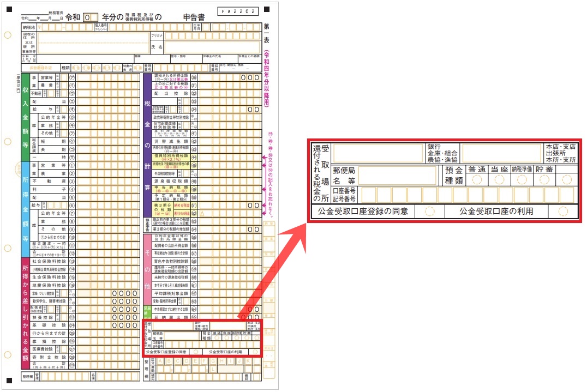Image resolution: width=587 pixels, height=392 pixels.
Task: Click the フリガナ field above the name
Action: (212, 35)
